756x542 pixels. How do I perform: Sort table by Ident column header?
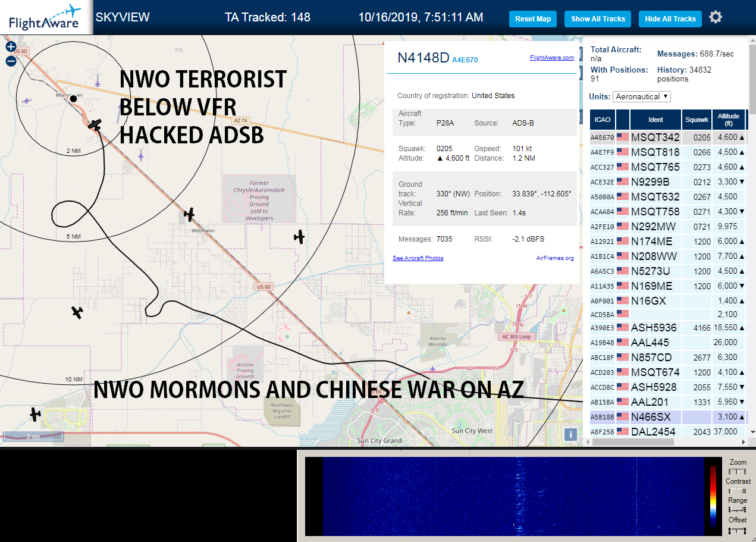tap(655, 120)
